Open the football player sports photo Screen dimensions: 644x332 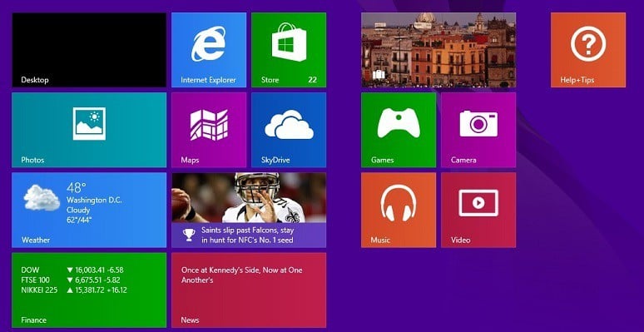click(x=249, y=198)
